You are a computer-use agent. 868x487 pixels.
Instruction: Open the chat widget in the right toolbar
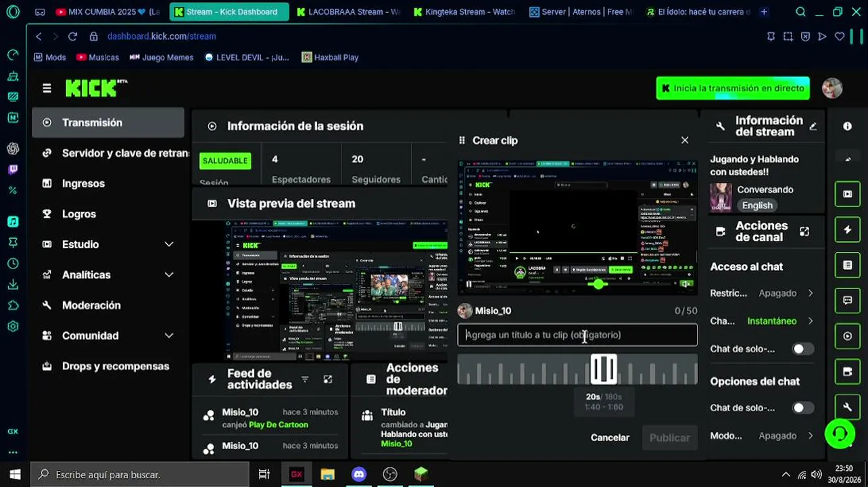[x=848, y=301]
